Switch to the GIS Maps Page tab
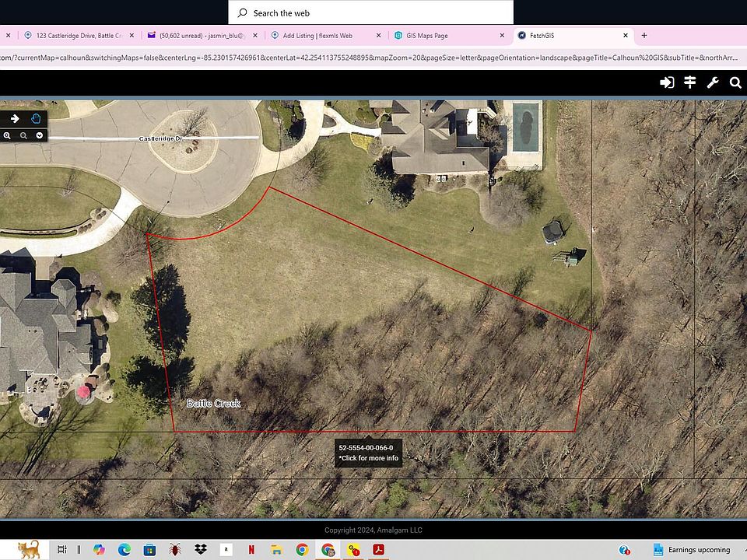 450,35
